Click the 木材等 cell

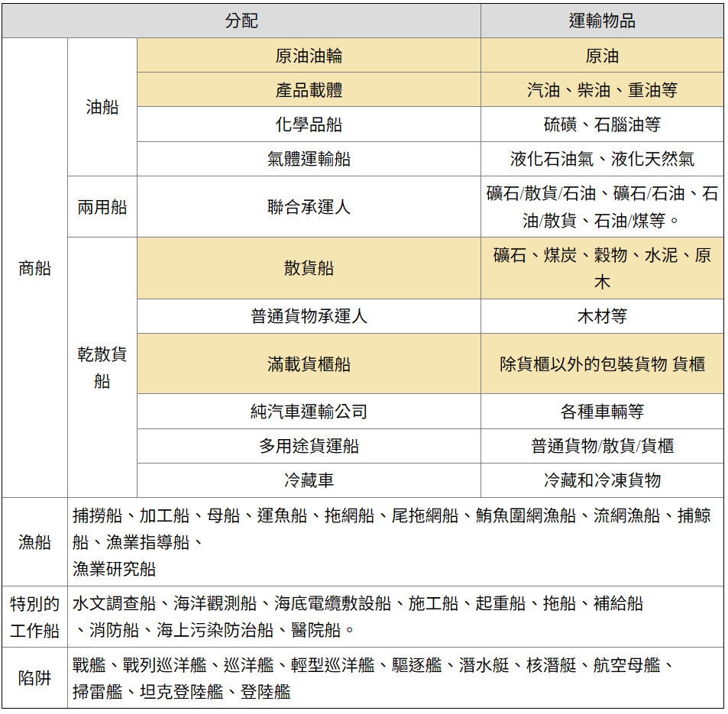602,316
